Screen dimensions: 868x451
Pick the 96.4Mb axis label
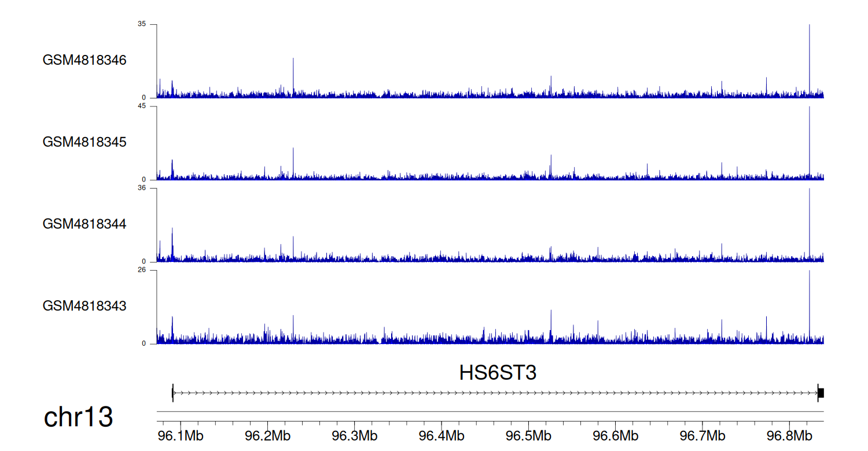coord(441,435)
